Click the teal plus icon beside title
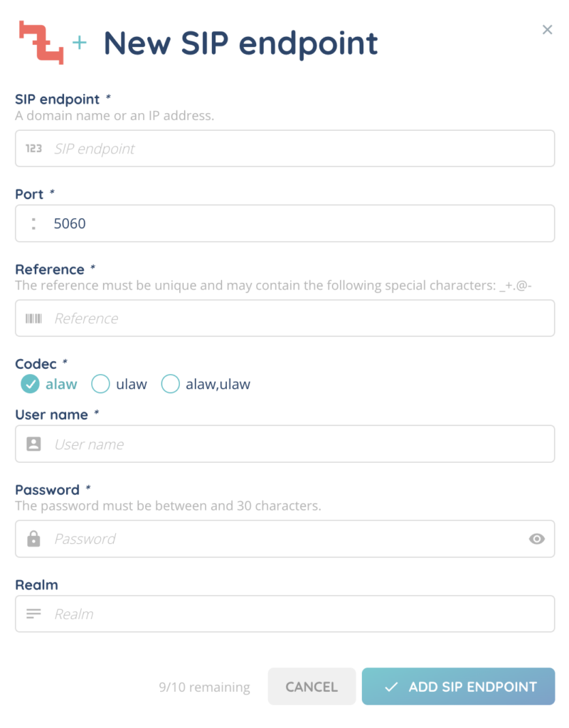 (x=80, y=43)
